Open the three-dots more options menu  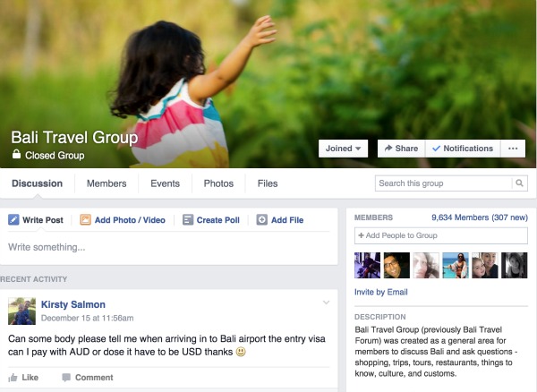click(513, 149)
